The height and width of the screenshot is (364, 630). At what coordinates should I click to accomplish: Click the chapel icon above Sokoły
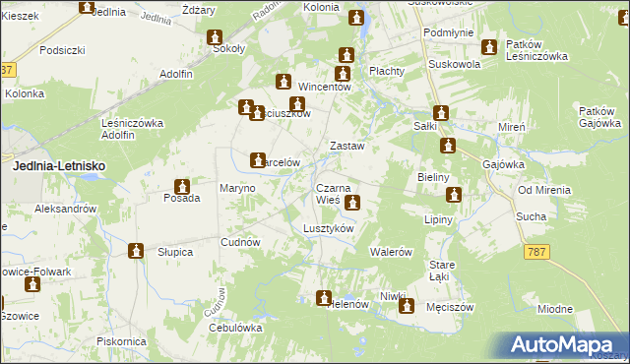click(x=215, y=37)
